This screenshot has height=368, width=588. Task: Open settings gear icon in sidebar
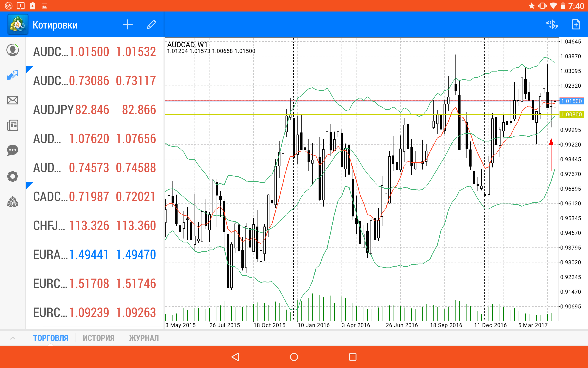[13, 176]
